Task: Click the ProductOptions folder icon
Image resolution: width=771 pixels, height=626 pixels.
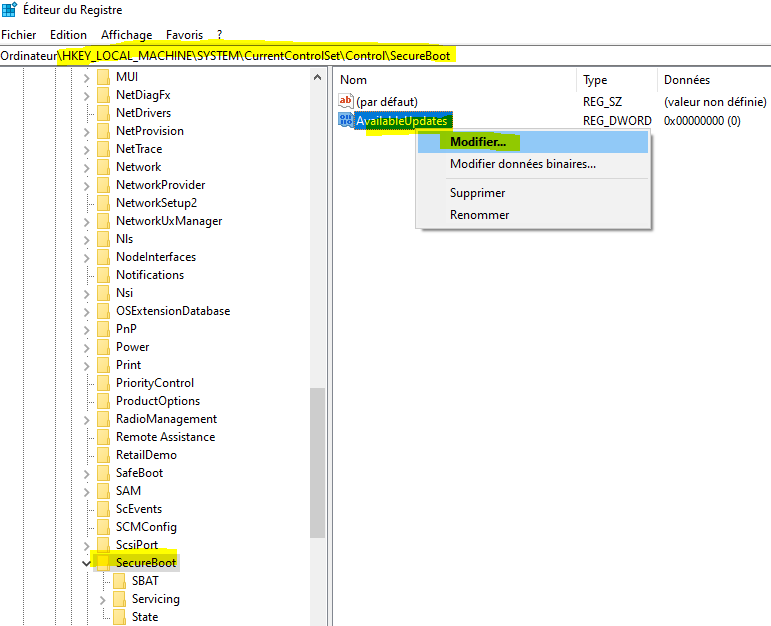Action: pos(103,401)
